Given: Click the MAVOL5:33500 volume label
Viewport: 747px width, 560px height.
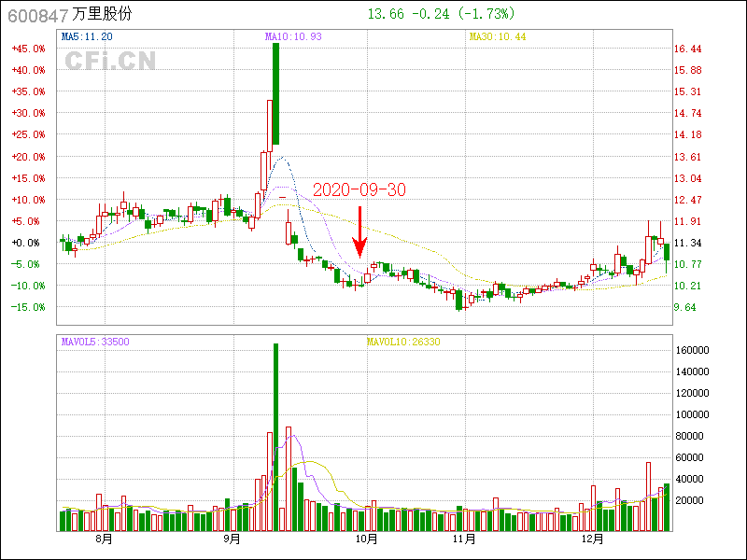Looking at the screenshot, I should point(95,342).
